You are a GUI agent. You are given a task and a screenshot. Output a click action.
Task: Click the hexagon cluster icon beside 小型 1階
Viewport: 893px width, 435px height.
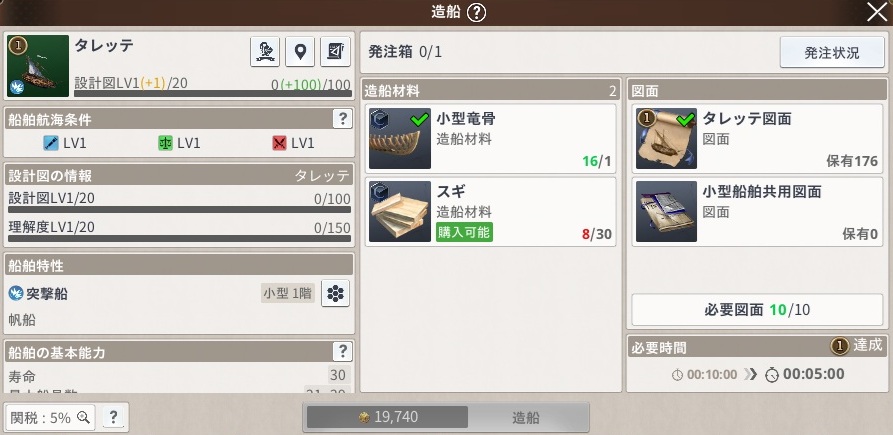pyautogui.click(x=335, y=293)
